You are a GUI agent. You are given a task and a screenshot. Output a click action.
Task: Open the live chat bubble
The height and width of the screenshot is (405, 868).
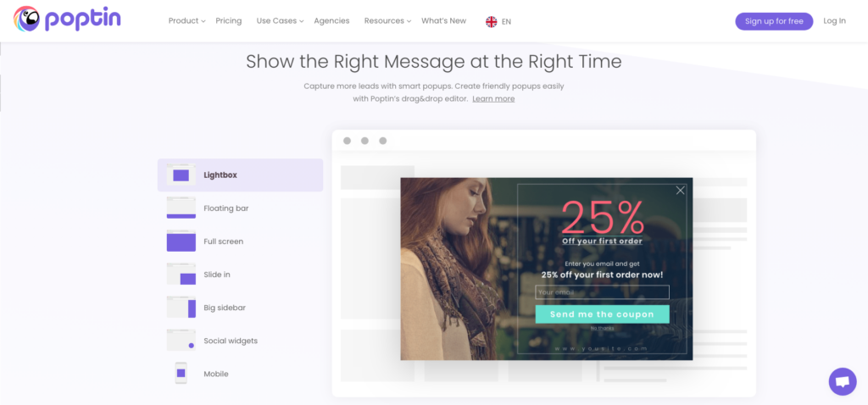843,381
